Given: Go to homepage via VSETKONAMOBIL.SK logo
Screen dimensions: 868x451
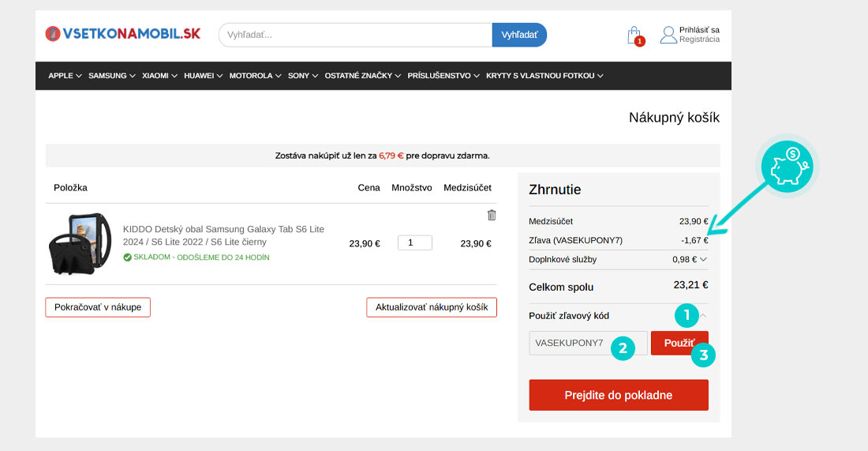Looking at the screenshot, I should coord(123,34).
